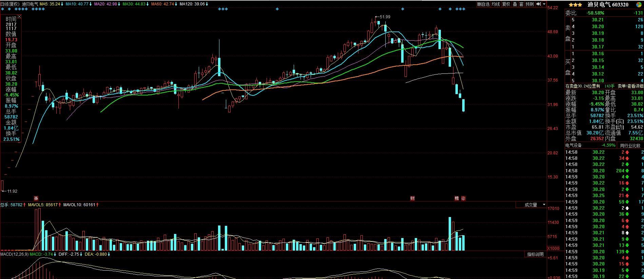Click stock name 迪贝电气 603320 header
This screenshot has width=644, height=279.
coord(608,4)
